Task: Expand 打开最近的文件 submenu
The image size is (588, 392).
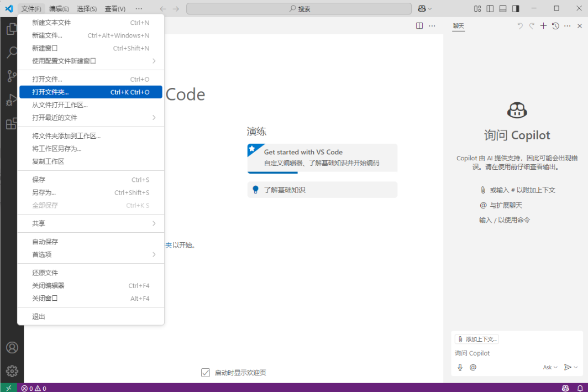Action: [x=91, y=117]
